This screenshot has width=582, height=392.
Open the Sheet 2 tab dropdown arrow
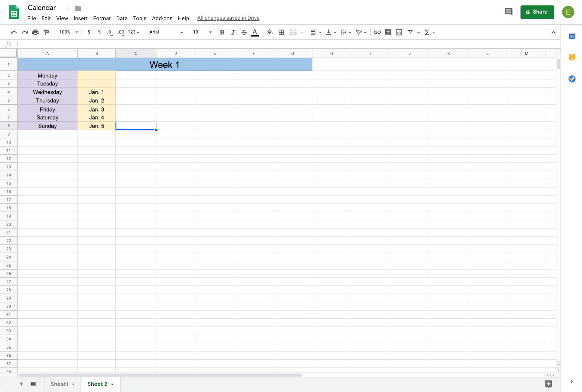pos(112,384)
